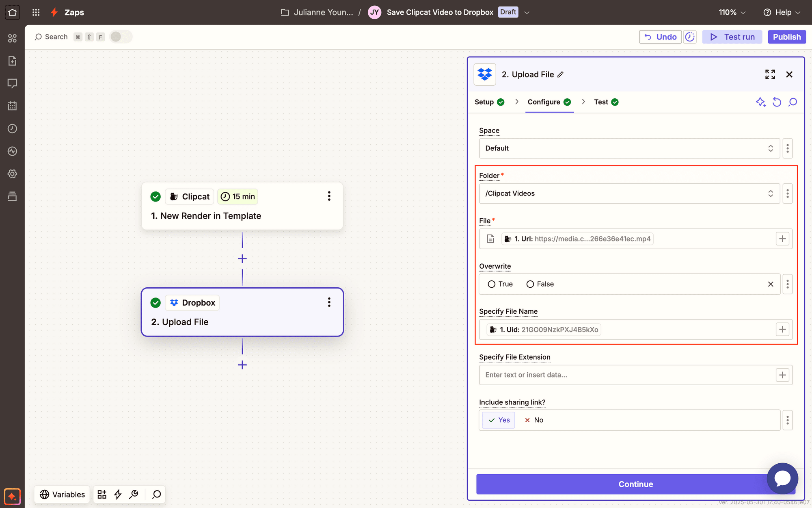
Task: Open the zoom level 110% dropdown
Action: [x=732, y=12]
